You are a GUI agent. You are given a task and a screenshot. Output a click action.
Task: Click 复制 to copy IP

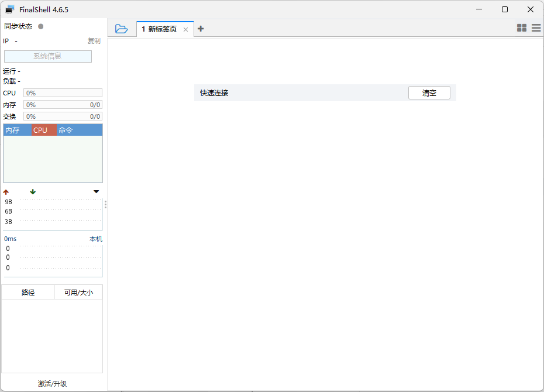pos(94,41)
